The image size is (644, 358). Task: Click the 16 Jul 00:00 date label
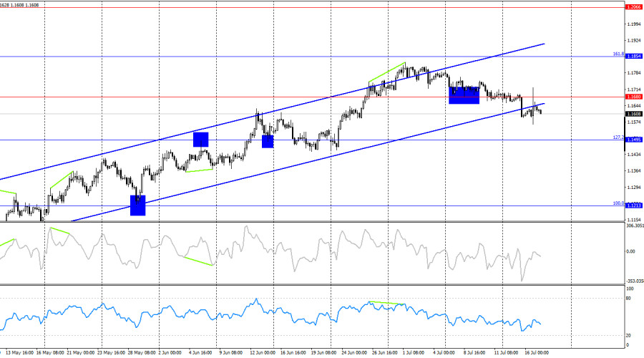537,353
